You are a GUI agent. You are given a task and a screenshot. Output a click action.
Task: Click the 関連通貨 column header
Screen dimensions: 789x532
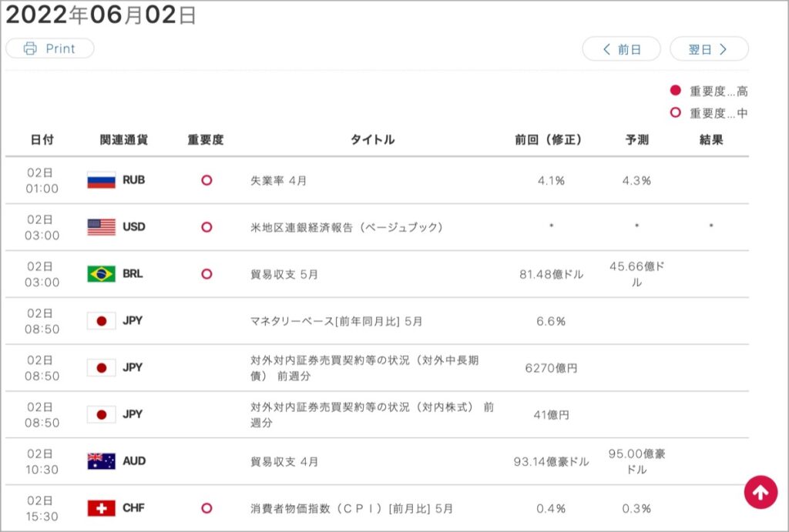[124, 140]
